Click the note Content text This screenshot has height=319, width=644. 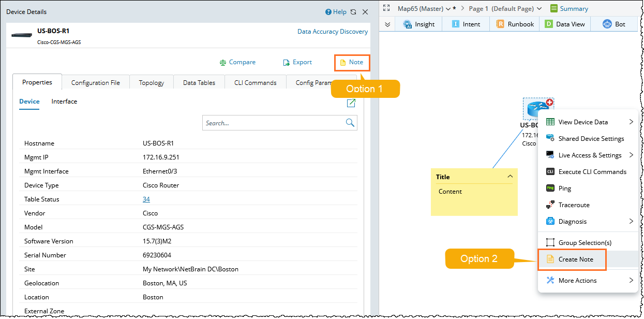click(x=450, y=192)
